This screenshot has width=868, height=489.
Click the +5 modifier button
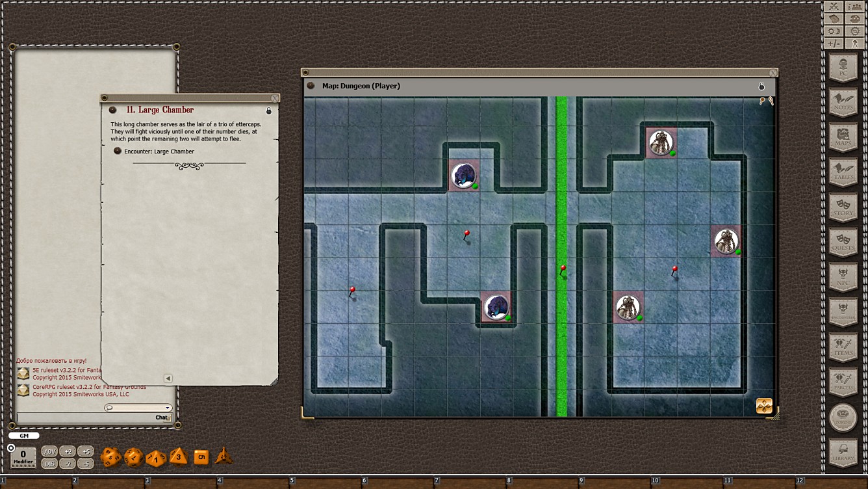85,451
